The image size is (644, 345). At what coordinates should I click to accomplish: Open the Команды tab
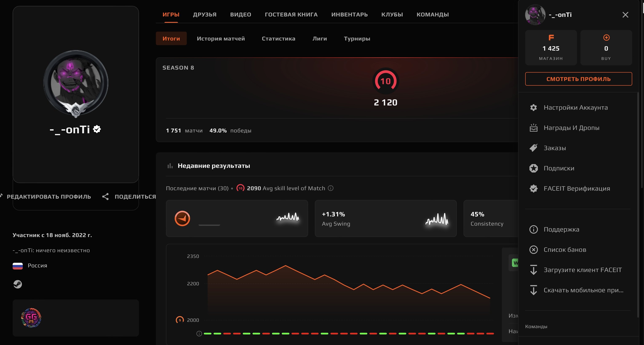(x=433, y=15)
